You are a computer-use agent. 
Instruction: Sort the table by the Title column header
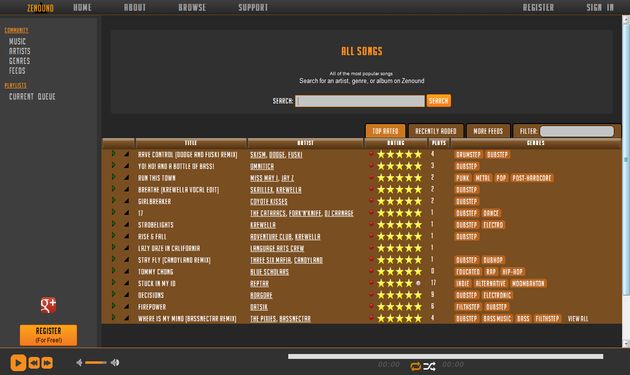191,143
